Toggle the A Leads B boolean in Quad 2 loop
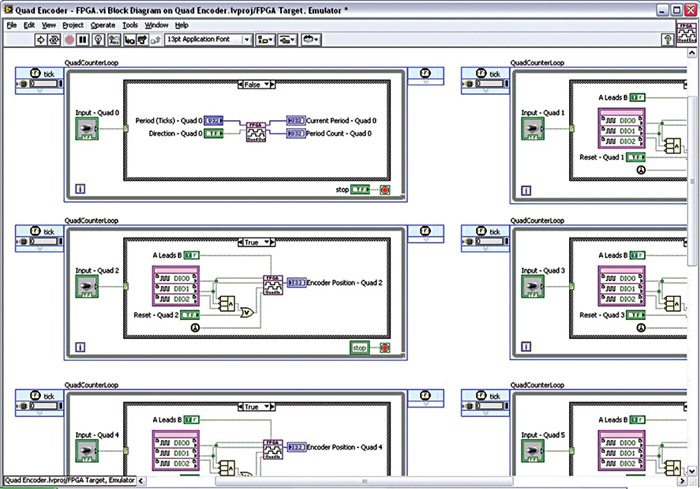The width and height of the screenshot is (700, 489). click(x=192, y=255)
